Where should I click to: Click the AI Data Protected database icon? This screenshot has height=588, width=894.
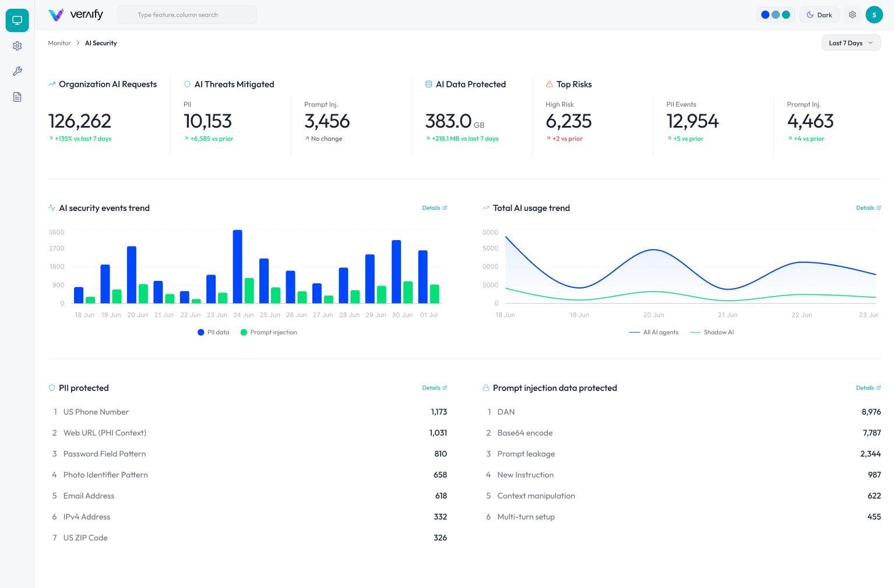coord(429,84)
